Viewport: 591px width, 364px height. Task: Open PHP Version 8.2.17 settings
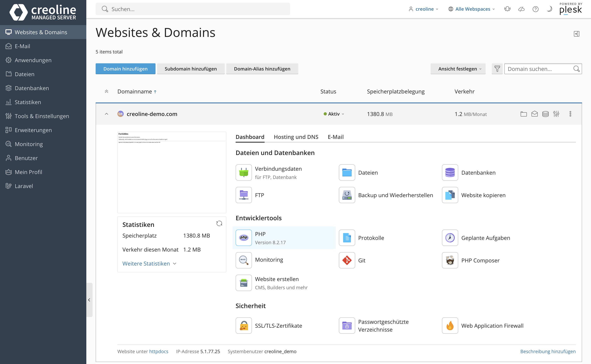pos(284,238)
